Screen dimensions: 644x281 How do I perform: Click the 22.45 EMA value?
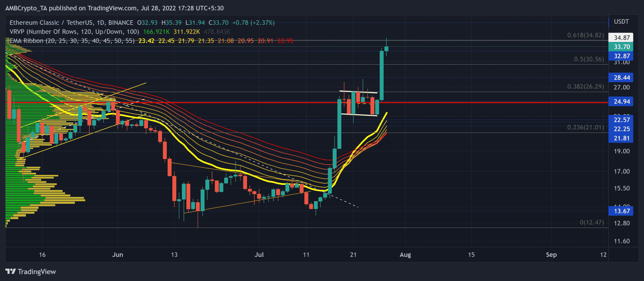pos(166,41)
